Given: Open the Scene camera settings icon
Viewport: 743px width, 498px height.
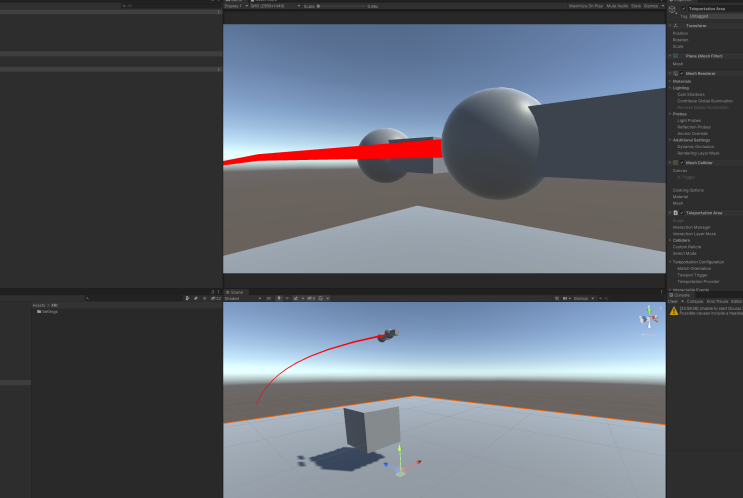Looking at the screenshot, I should 566,299.
